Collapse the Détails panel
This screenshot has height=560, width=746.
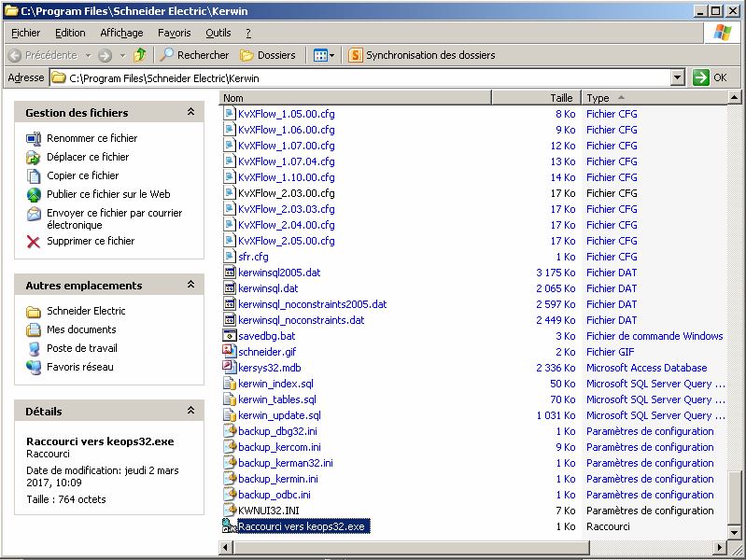click(x=190, y=411)
